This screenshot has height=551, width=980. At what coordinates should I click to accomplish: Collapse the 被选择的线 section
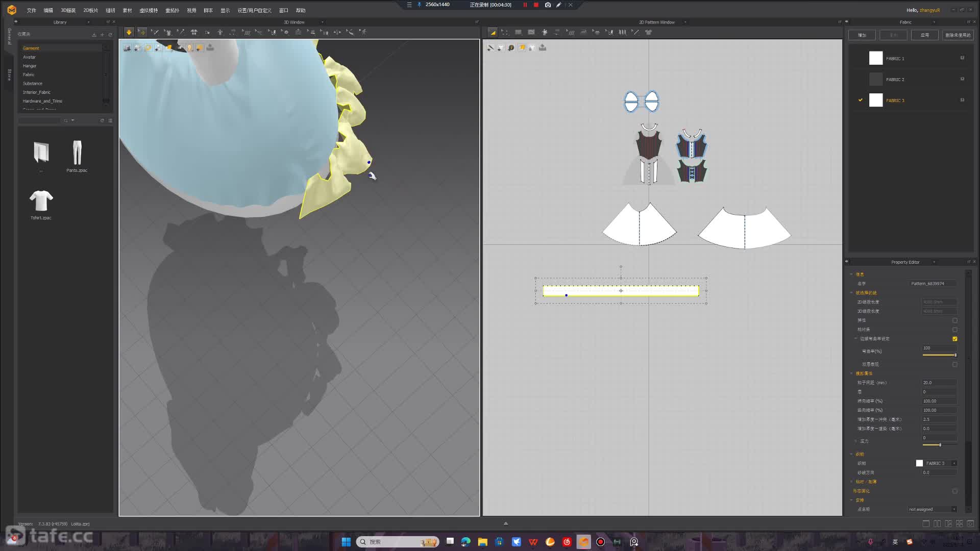tap(851, 293)
